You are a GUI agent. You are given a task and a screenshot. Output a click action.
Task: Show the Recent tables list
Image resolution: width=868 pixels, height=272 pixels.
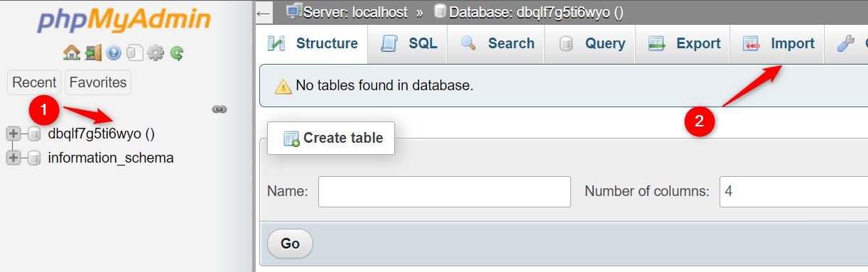pyautogui.click(x=34, y=82)
